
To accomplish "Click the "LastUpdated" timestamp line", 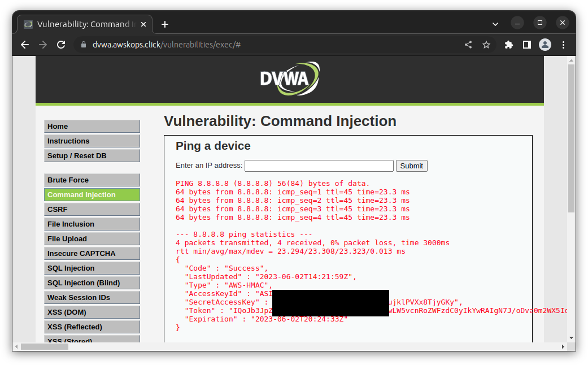I will click(x=271, y=277).
